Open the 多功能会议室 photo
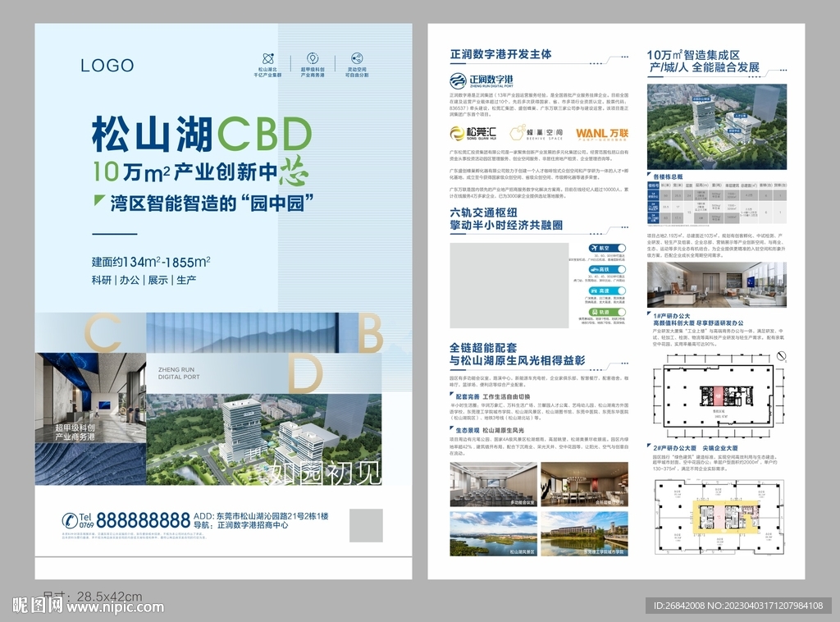 click(x=493, y=484)
